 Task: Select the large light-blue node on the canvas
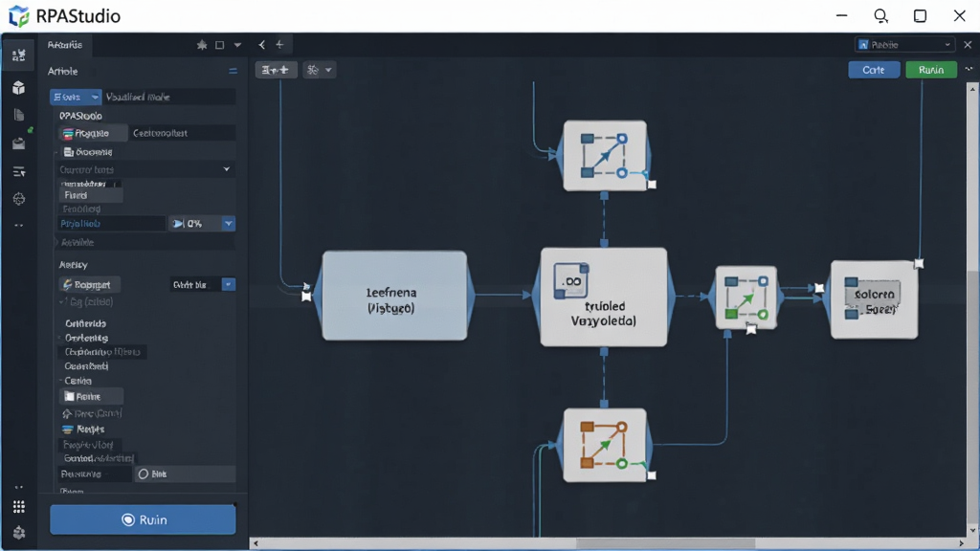(394, 296)
